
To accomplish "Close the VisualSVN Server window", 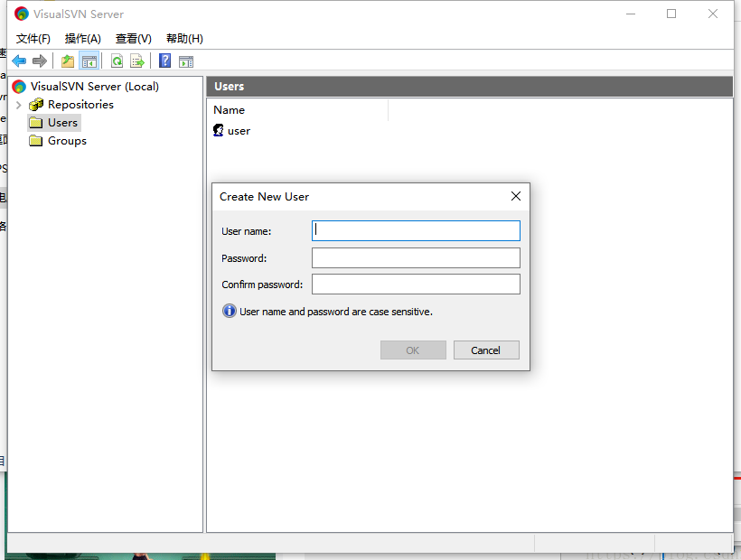I will (713, 14).
